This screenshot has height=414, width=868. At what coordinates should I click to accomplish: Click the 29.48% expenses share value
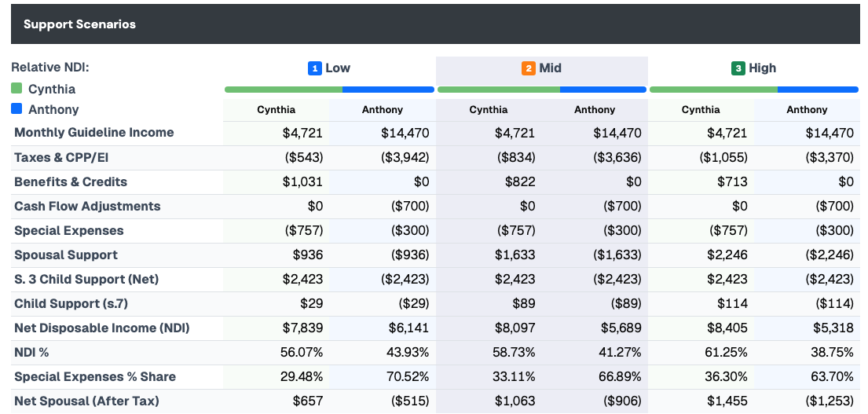pyautogui.click(x=302, y=377)
